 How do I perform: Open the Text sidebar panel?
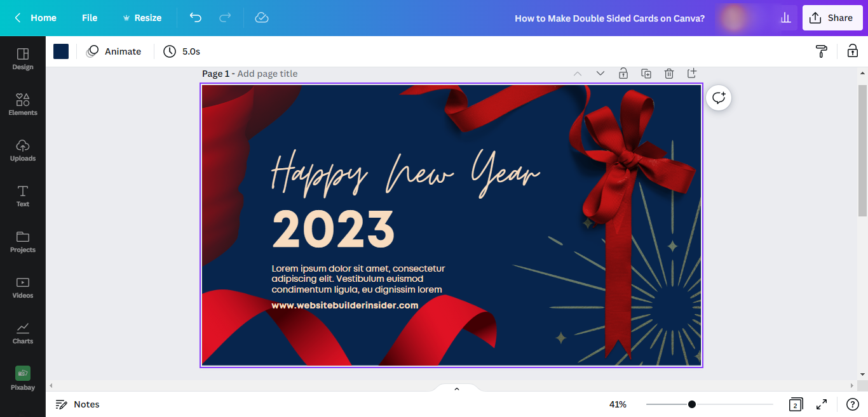coord(23,196)
